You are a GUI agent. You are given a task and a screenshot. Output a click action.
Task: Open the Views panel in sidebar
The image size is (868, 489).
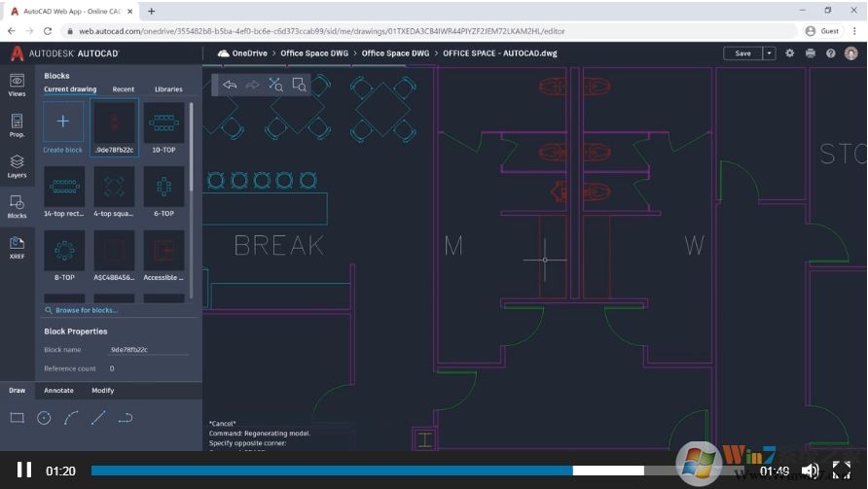click(x=17, y=85)
